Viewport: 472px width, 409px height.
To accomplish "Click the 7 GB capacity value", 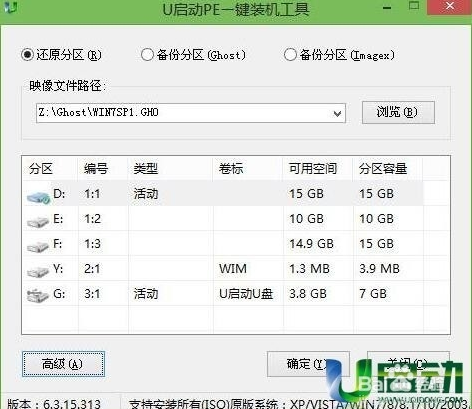I will tap(373, 294).
